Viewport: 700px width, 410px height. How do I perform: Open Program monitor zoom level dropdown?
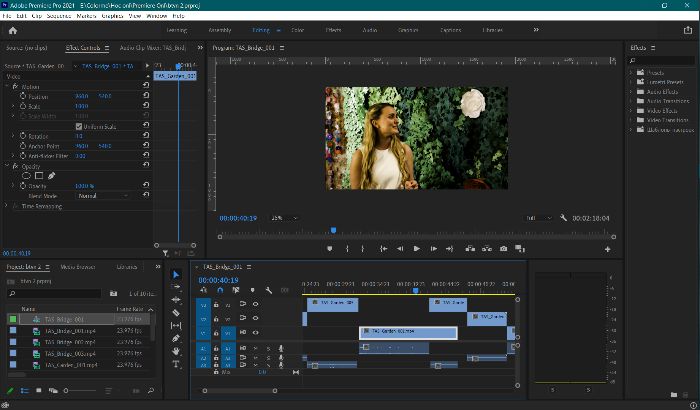pyautogui.click(x=284, y=218)
